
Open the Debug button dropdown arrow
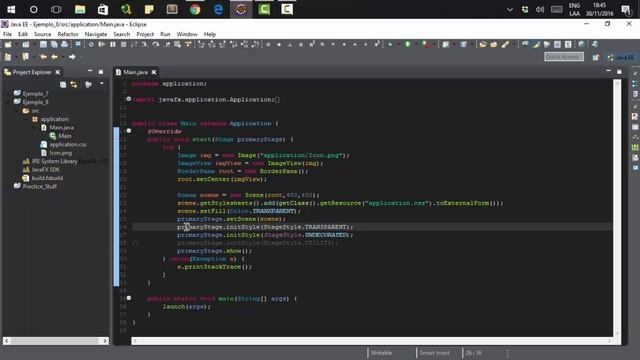point(399,44)
